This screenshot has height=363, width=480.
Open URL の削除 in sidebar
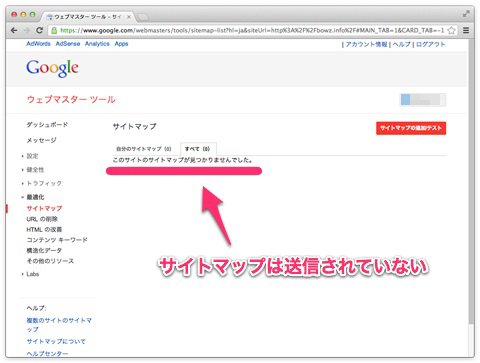coord(42,219)
